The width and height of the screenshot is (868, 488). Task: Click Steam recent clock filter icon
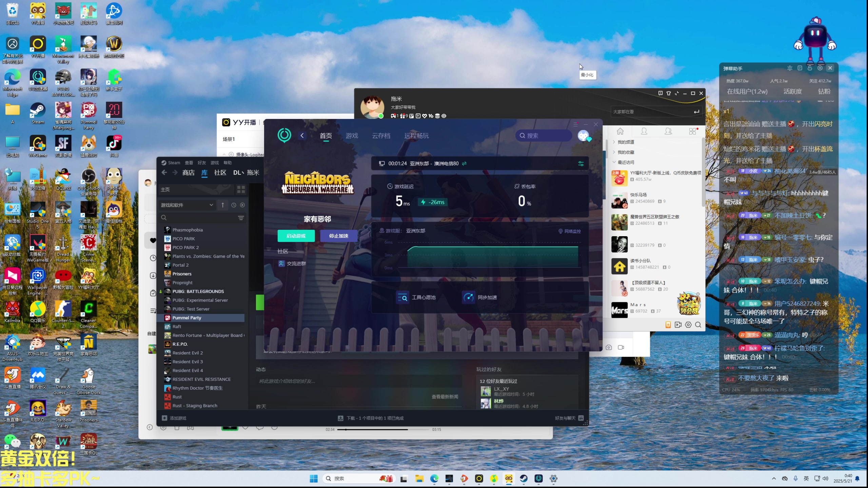click(x=234, y=205)
